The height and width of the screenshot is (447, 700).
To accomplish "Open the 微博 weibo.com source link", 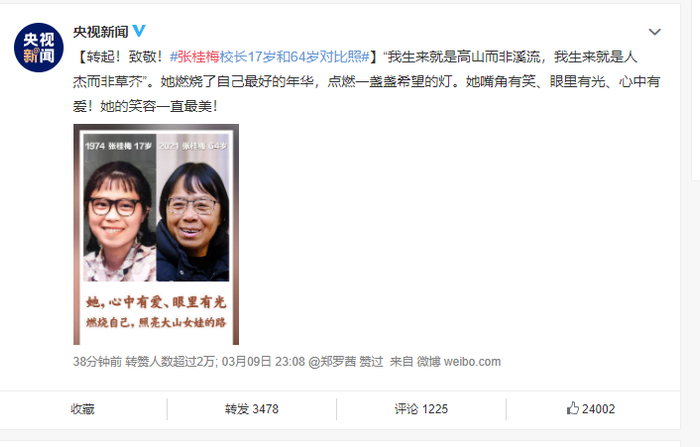I will pyautogui.click(x=458, y=362).
